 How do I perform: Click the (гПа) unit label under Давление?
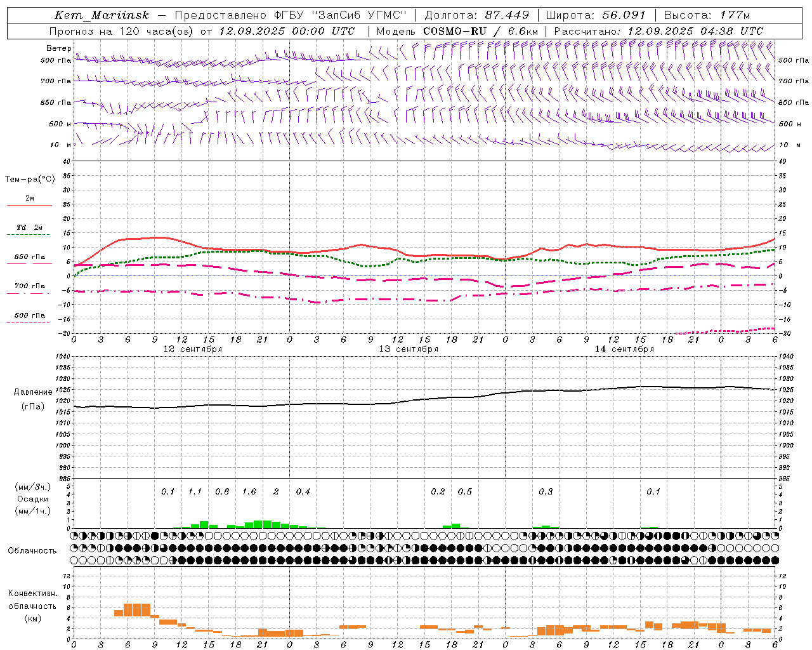coord(33,407)
